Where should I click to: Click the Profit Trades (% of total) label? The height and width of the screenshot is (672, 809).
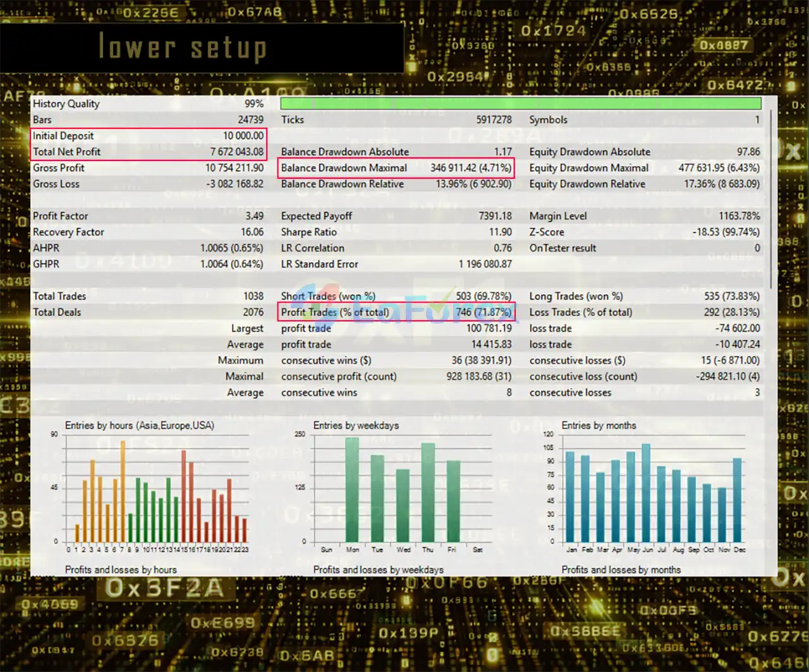click(335, 312)
